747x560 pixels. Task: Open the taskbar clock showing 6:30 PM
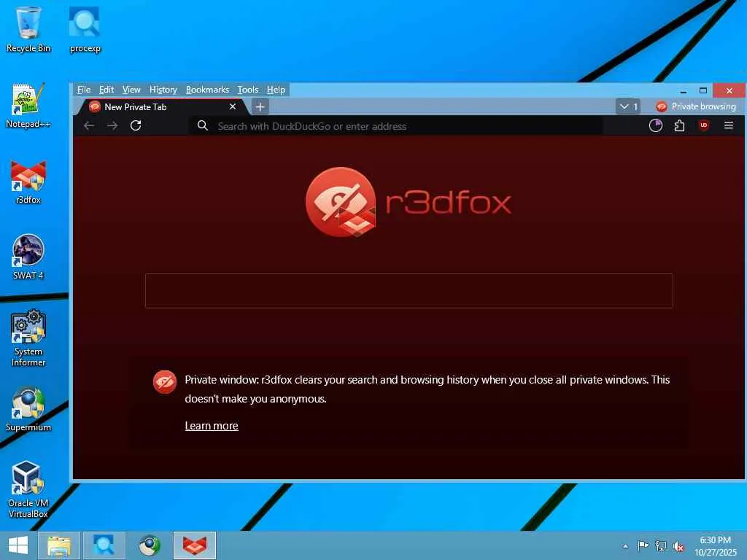click(715, 546)
